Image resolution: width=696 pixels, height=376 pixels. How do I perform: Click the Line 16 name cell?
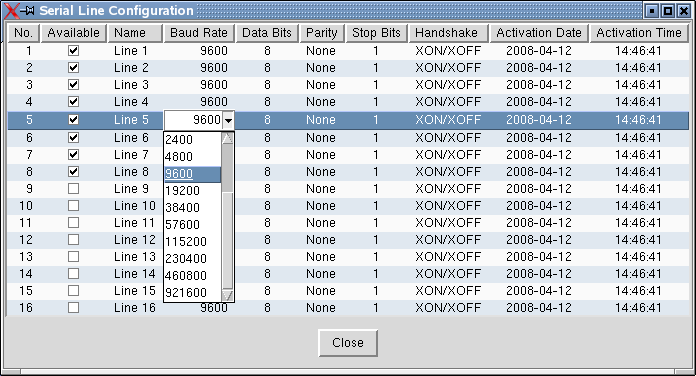pos(135,308)
